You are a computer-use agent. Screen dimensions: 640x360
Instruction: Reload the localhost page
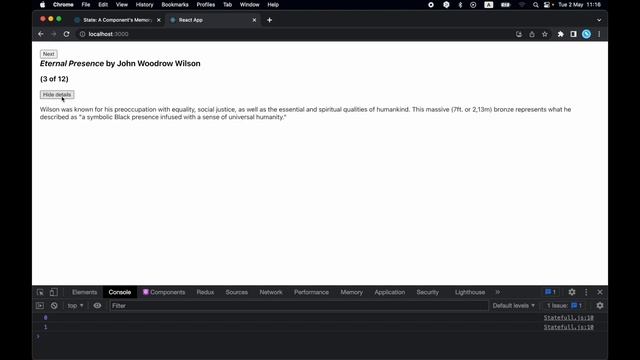pos(67,34)
